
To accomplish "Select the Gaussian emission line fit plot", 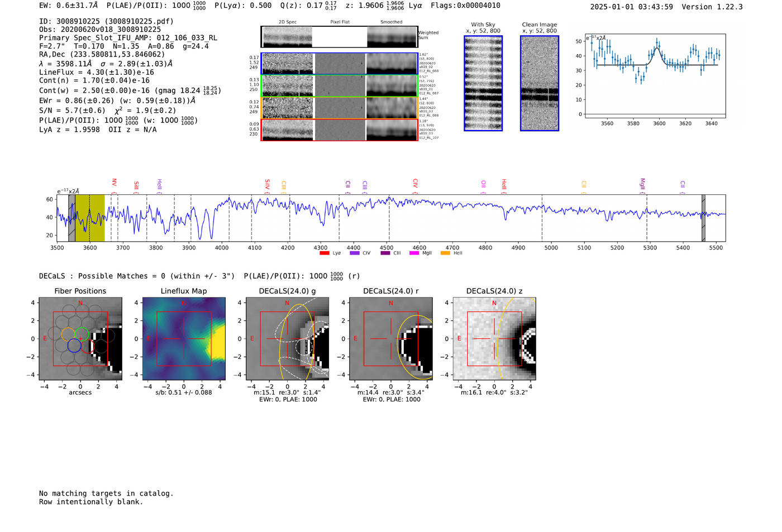I will click(655, 76).
